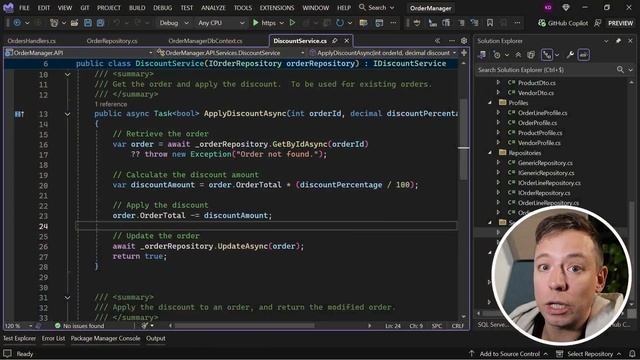This screenshot has height=360, width=640.
Task: Open the Test Explorer panel tab
Action: click(19, 338)
